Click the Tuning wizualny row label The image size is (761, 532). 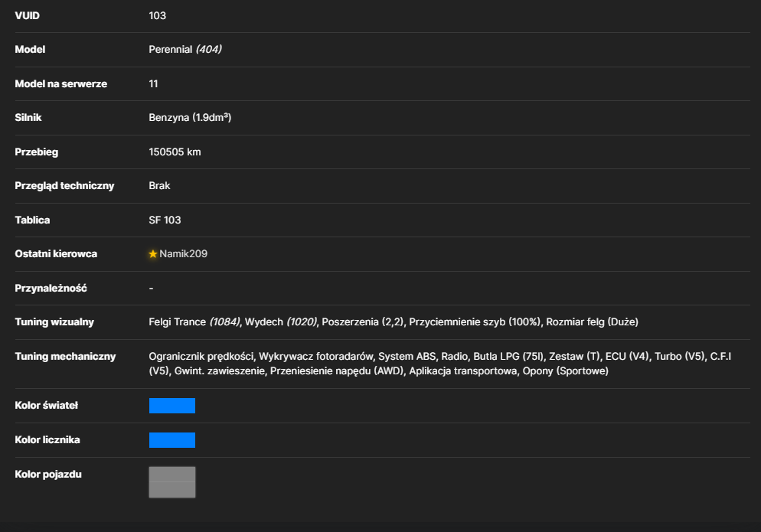(54, 321)
